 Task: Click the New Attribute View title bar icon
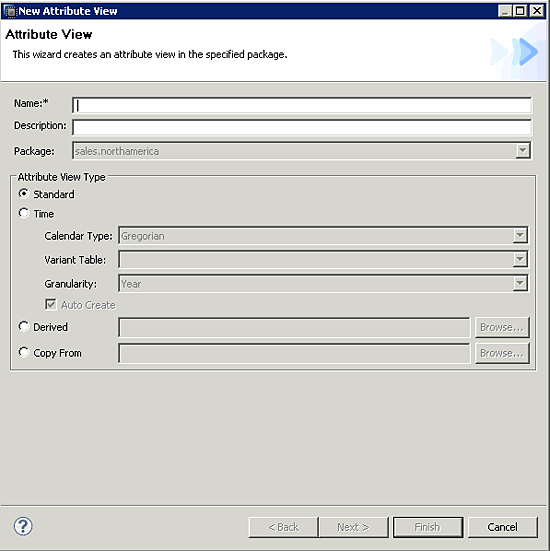tap(11, 11)
